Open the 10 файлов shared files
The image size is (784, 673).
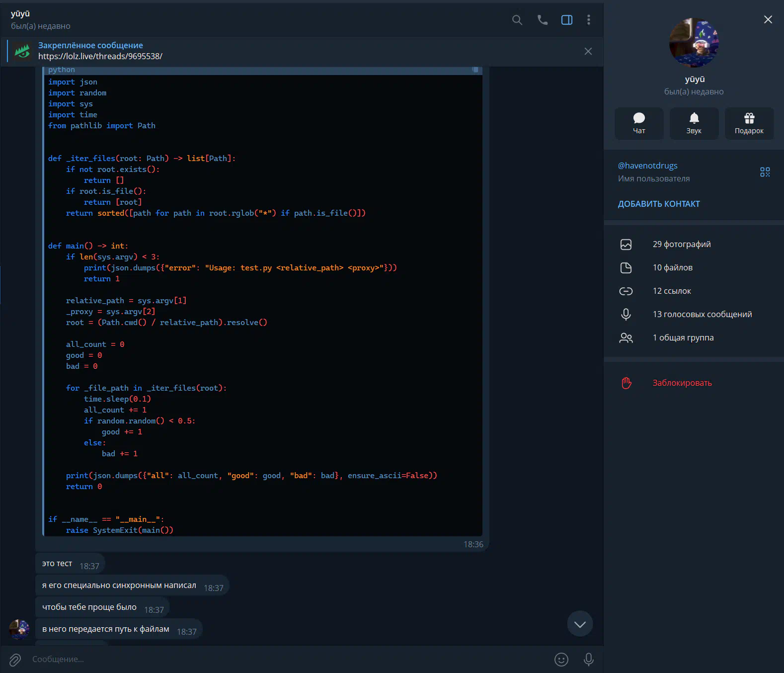pyautogui.click(x=672, y=267)
